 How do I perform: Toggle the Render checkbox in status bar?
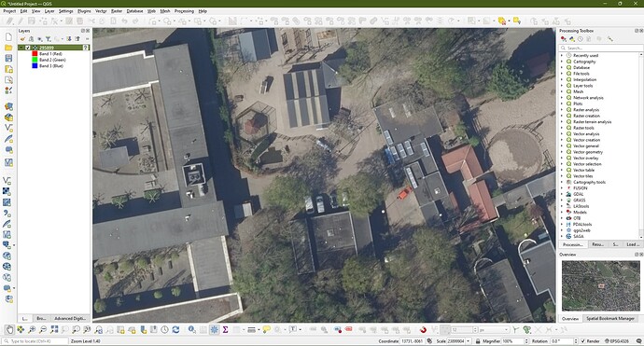click(x=582, y=341)
